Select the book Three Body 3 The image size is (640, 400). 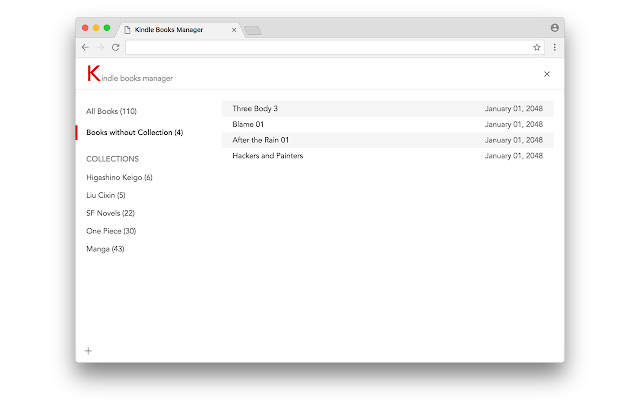pyautogui.click(x=388, y=109)
